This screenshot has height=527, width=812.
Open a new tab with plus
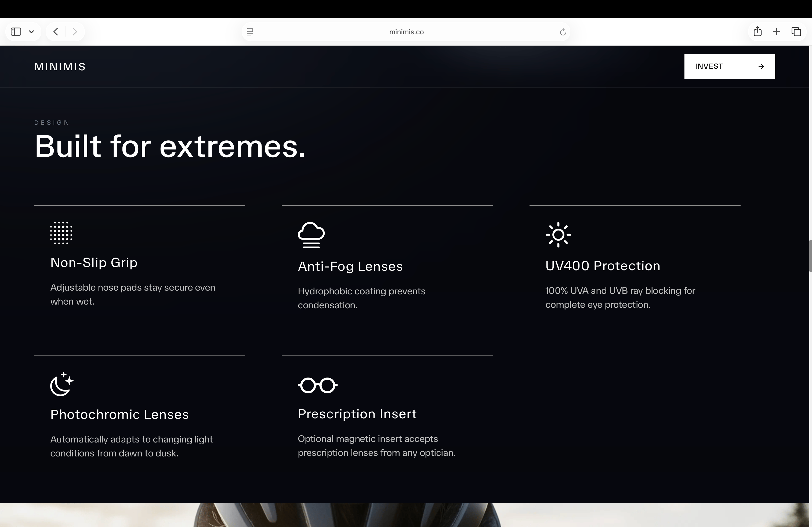[x=777, y=32]
